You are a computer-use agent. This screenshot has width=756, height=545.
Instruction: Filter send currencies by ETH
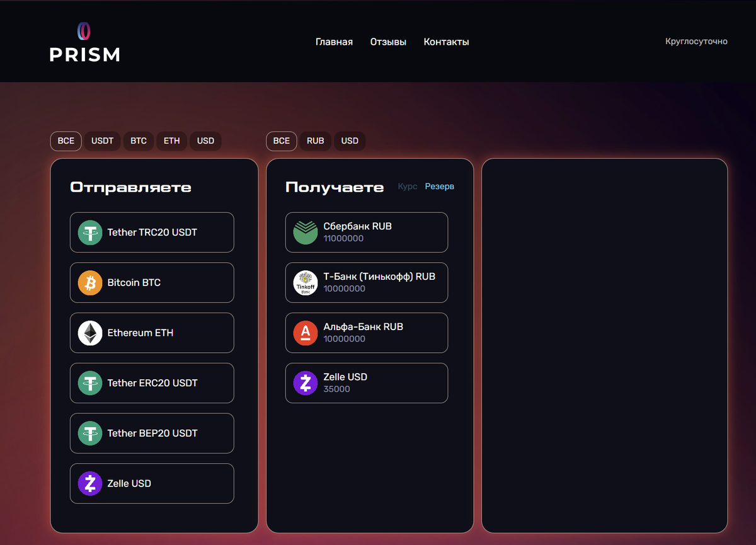(172, 141)
